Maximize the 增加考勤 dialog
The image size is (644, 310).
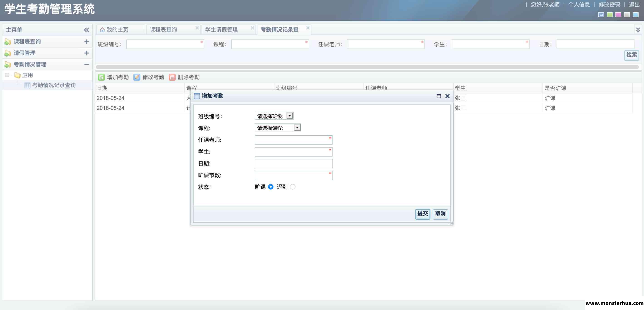pos(439,96)
